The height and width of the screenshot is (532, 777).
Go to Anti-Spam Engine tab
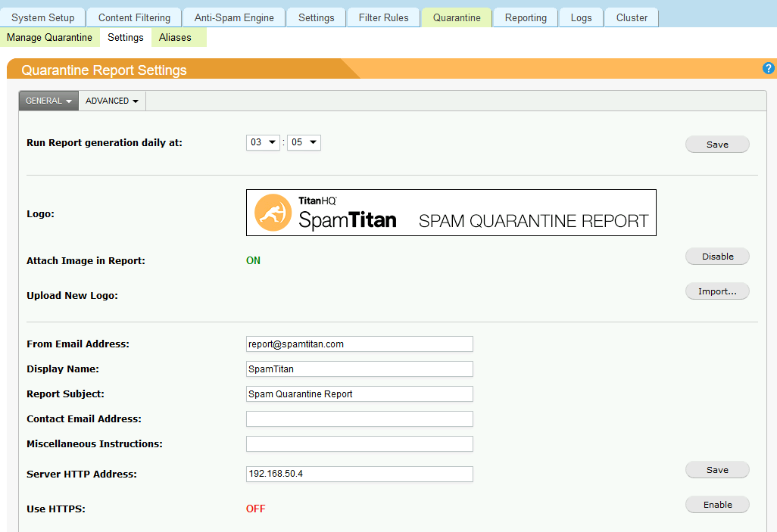point(234,18)
